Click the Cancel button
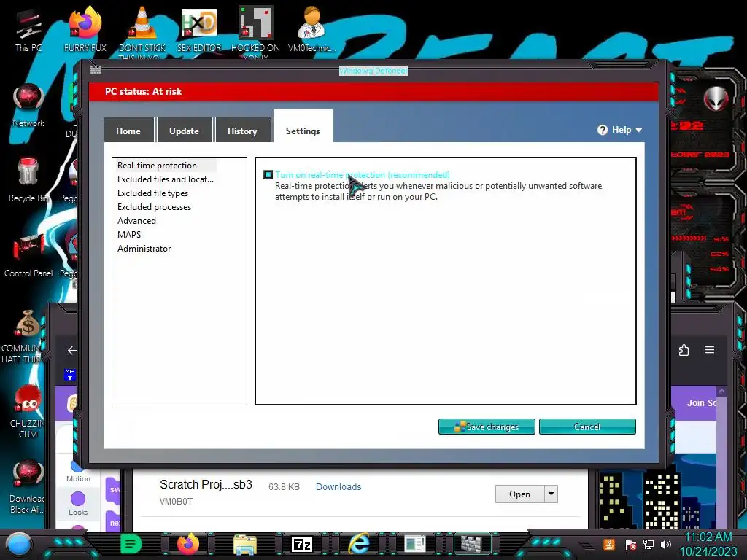The height and width of the screenshot is (560, 747). click(587, 427)
